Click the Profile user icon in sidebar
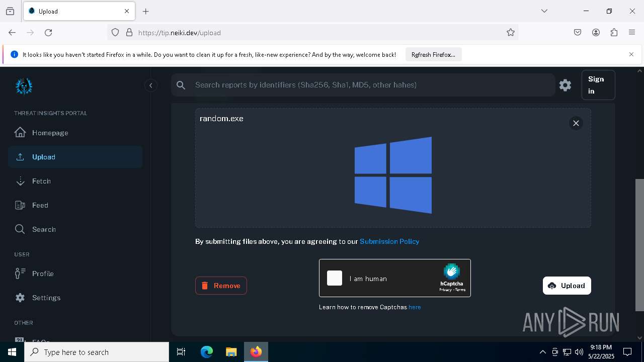The width and height of the screenshot is (644, 362). (20, 274)
